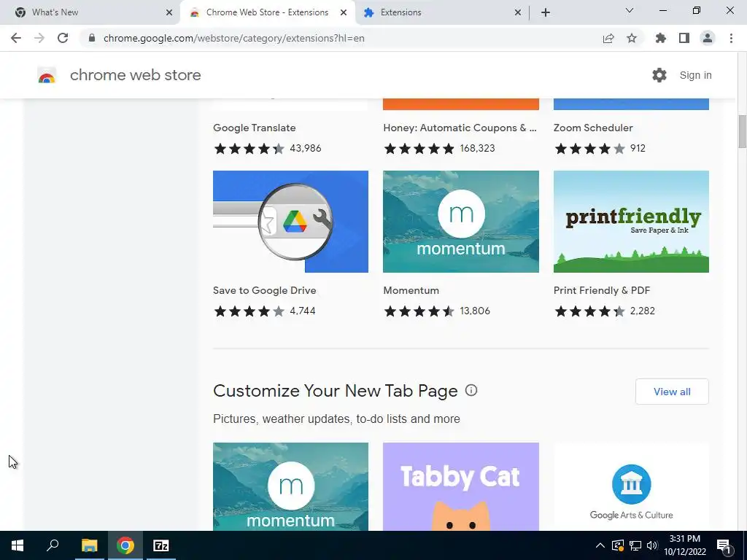747x560 pixels.
Task: Click the 4,744 rating count
Action: [303, 311]
